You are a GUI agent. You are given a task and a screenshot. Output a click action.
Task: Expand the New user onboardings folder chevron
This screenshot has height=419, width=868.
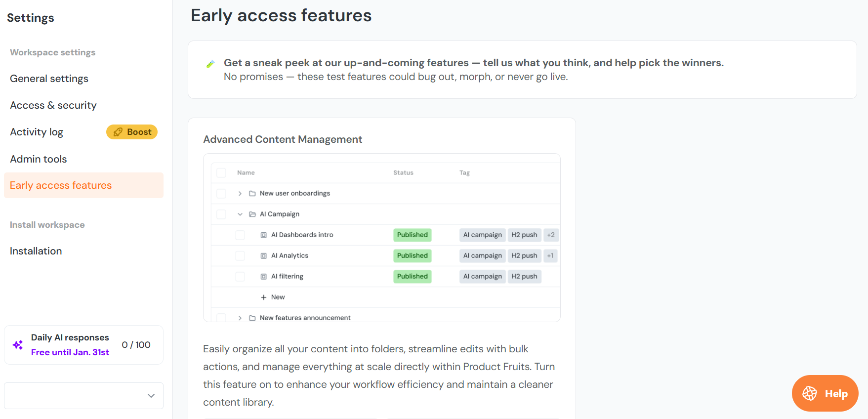[x=240, y=194]
